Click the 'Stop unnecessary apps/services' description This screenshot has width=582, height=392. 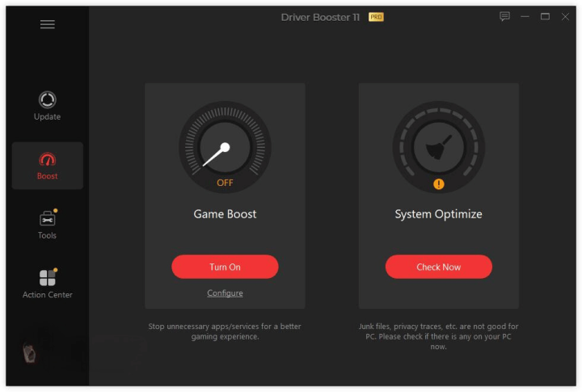pos(225,331)
